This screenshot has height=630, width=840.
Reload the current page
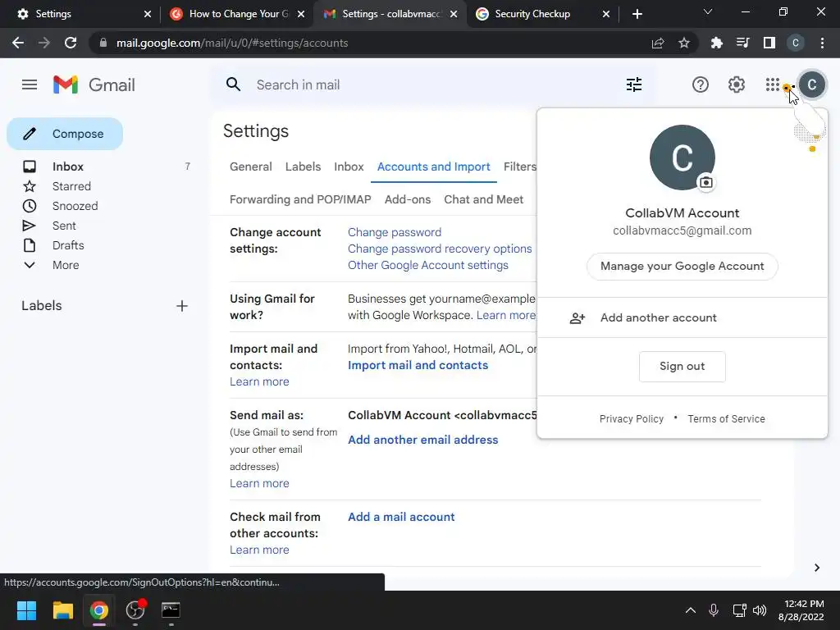tap(71, 43)
